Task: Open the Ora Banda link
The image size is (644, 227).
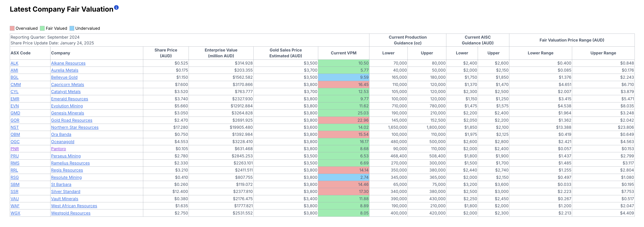Action: (x=61, y=134)
